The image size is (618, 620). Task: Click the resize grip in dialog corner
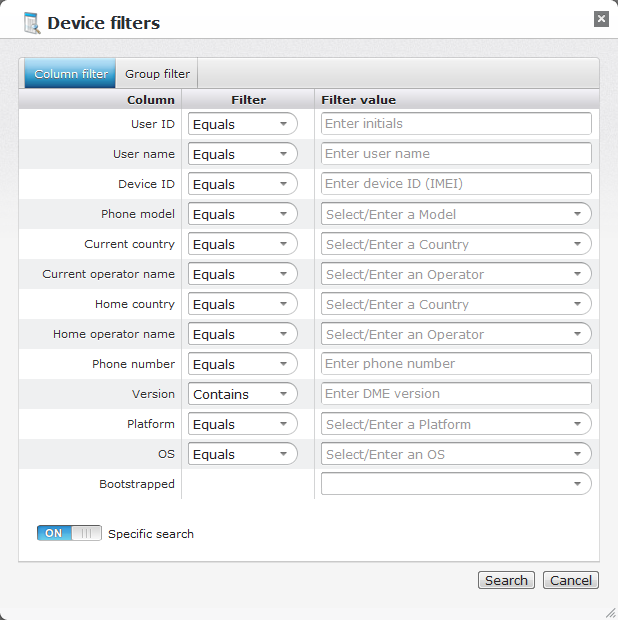tap(609, 612)
